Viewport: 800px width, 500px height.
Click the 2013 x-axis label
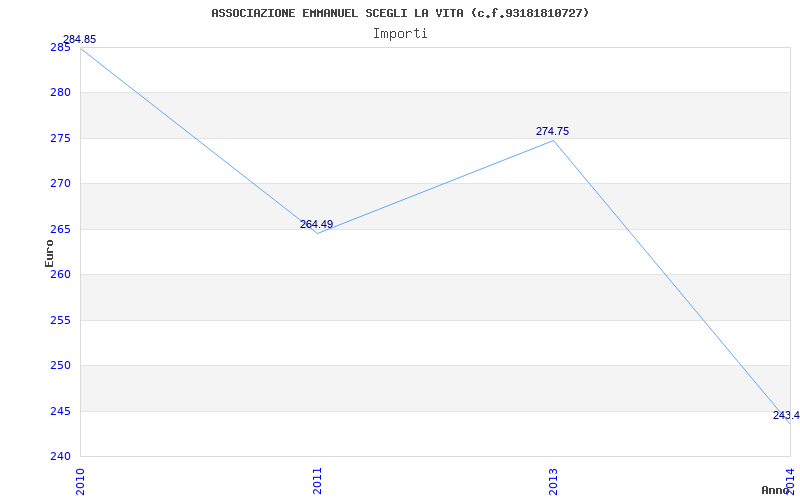pos(554,481)
